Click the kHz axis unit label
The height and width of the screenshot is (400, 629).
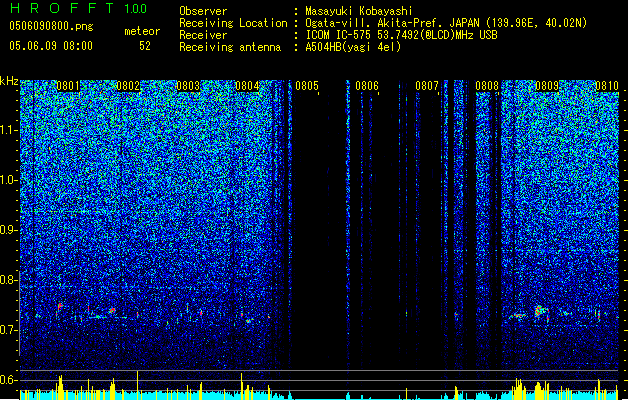coord(9,81)
